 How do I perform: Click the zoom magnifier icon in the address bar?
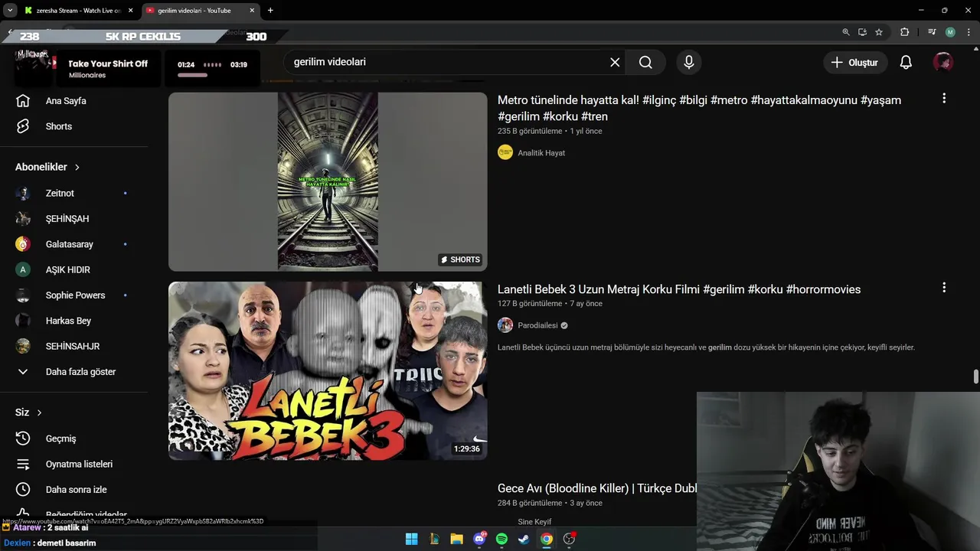tap(845, 32)
